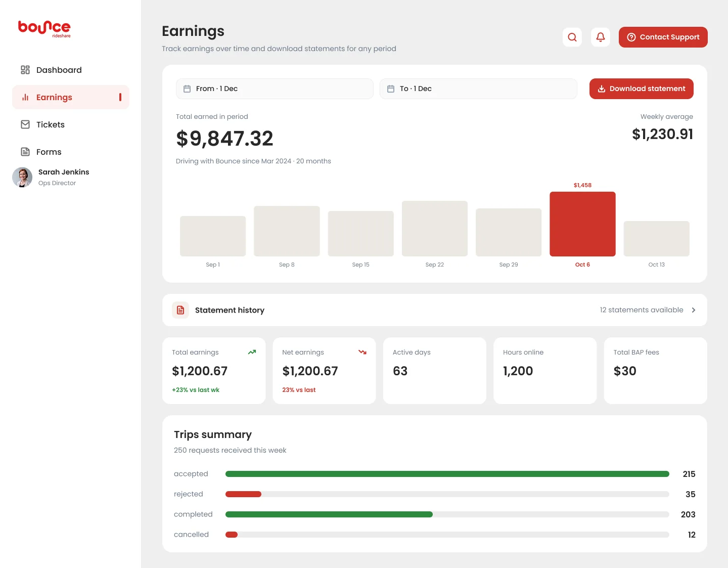Select Earnings in the sidebar
This screenshot has width=728, height=568.
(71, 97)
